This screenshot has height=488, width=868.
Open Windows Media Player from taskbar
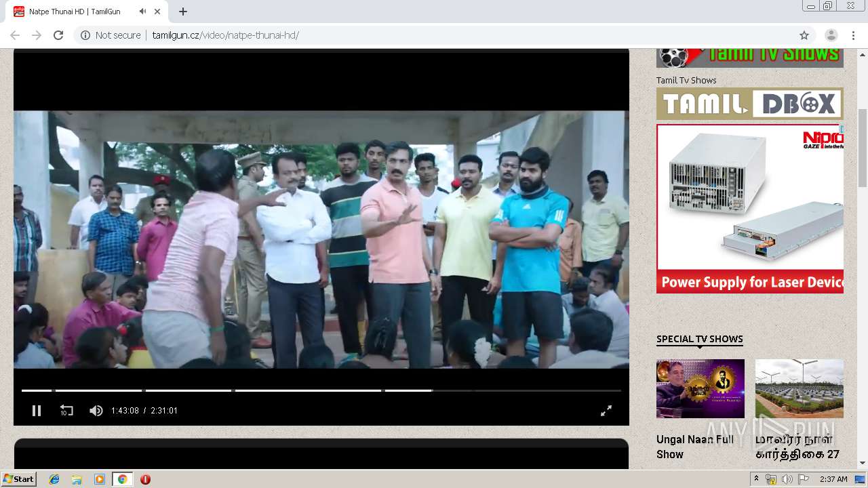(x=100, y=479)
